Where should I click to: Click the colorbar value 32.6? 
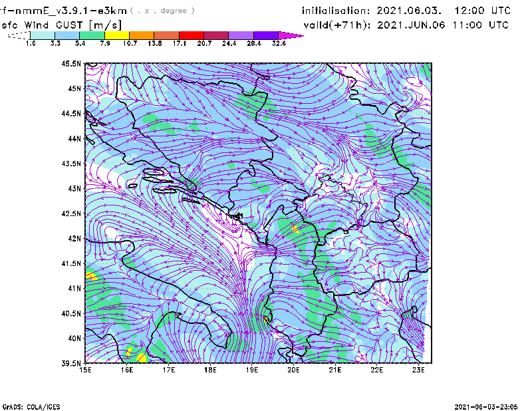279,43
